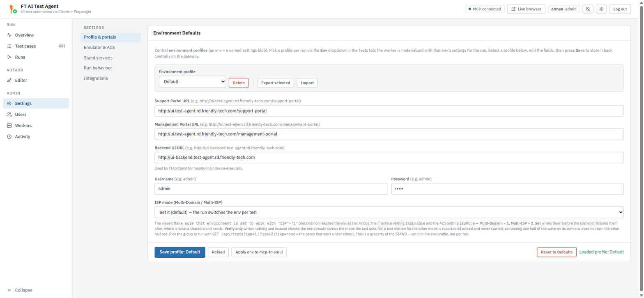Open the Test cases page
Image resolution: width=644 pixels, height=298 pixels.
click(36, 46)
